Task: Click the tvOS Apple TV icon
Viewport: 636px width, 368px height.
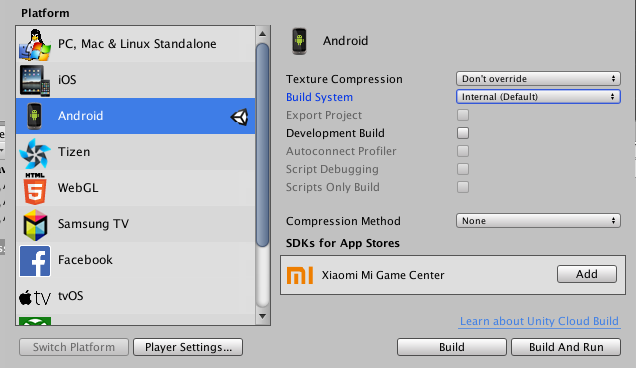Action: [35, 298]
